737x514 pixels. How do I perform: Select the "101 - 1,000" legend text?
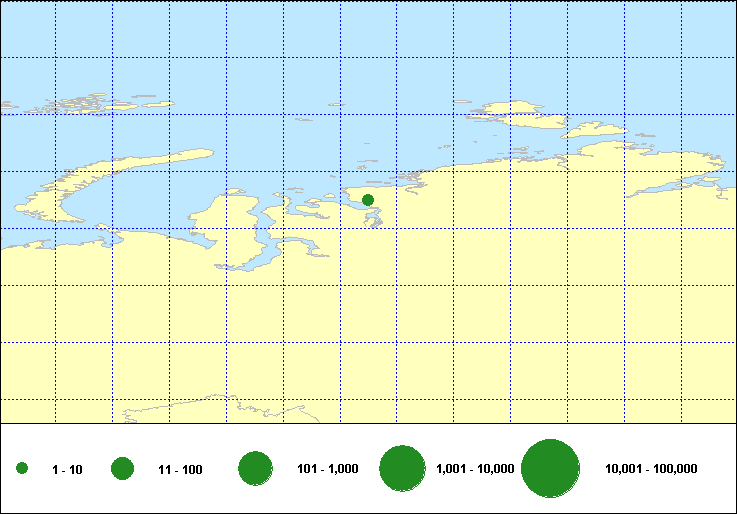328,469
